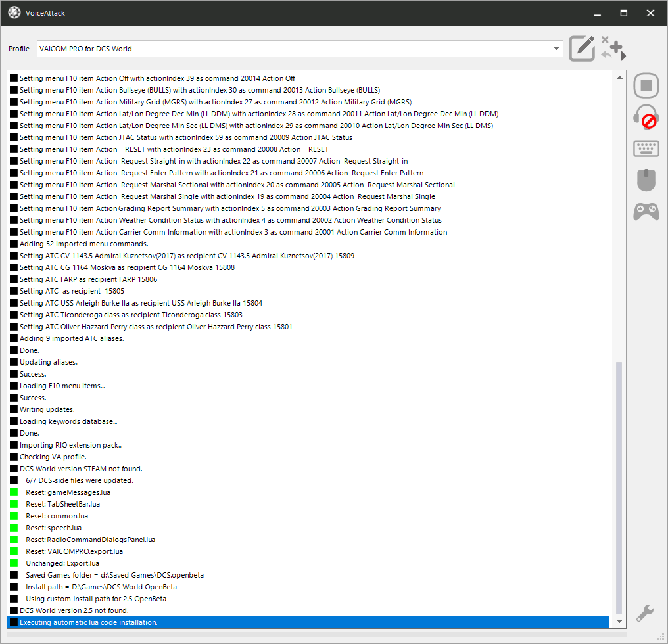Viewport: 668px width, 644px height.
Task: Select the Military Grid (MGRS) log line
Action: (x=308, y=102)
